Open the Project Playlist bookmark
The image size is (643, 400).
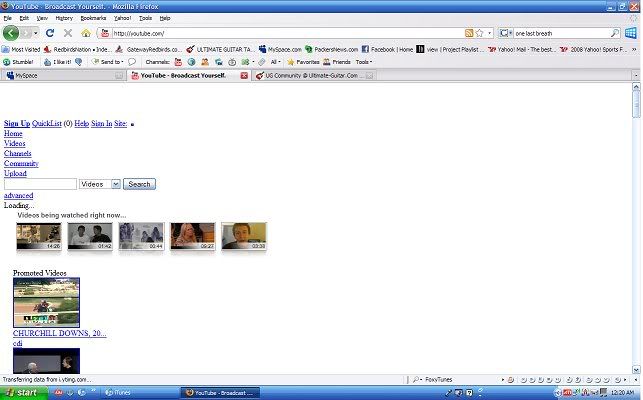coord(450,49)
